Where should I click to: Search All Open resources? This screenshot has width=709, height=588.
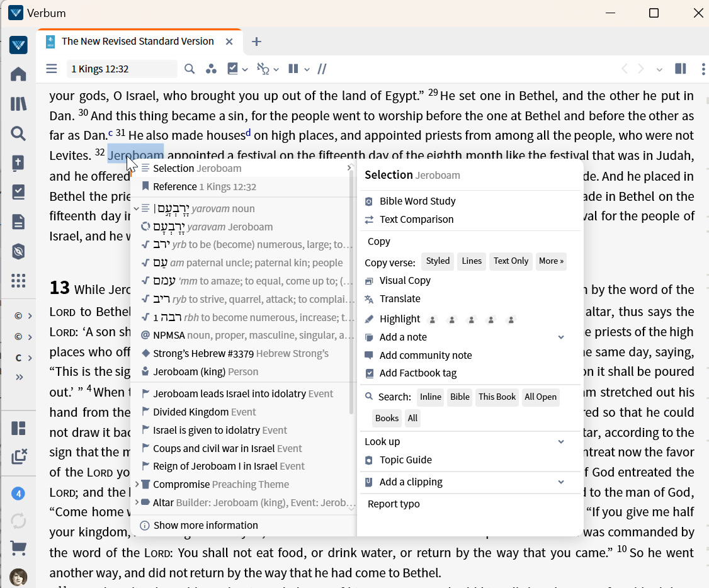click(540, 397)
